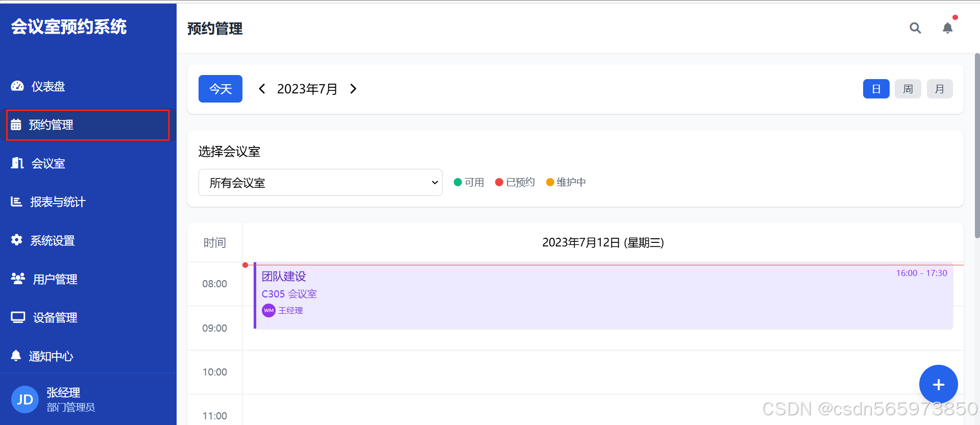This screenshot has height=425, width=980.
Task: Click the 09:00 time row label
Action: [x=214, y=328]
